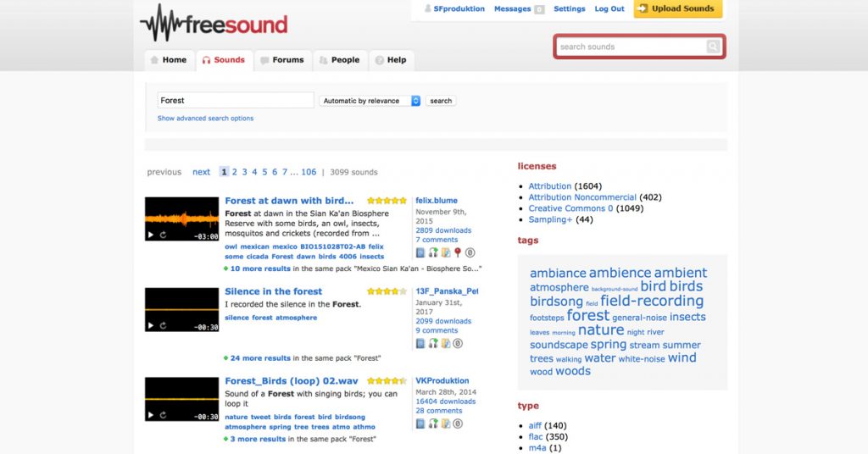The width and height of the screenshot is (868, 454).
Task: Go to the next results page
Action: (x=201, y=172)
